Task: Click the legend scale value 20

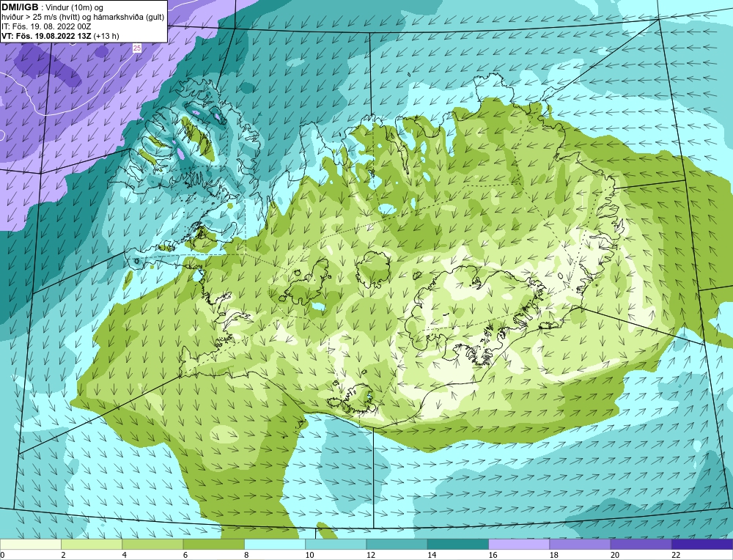Action: point(614,555)
